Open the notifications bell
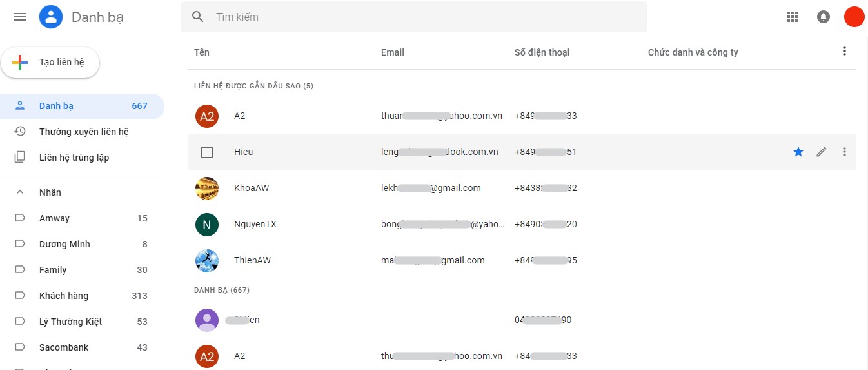868x370 pixels. [x=824, y=17]
